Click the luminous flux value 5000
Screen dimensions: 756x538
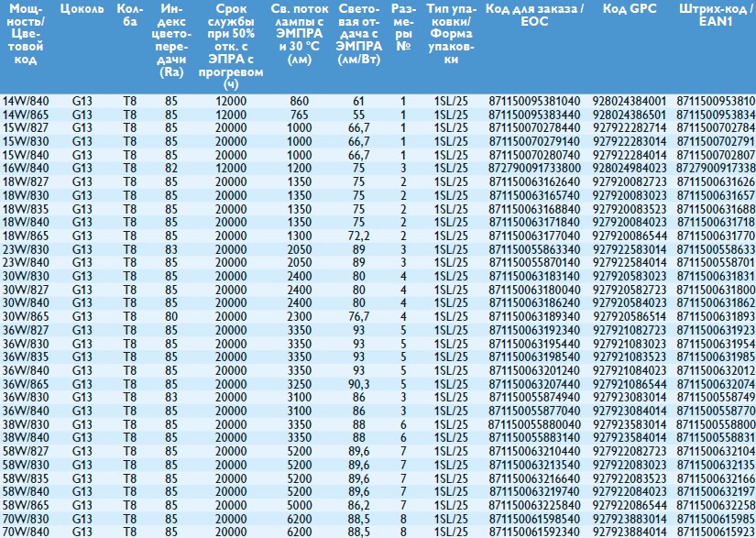point(300,504)
